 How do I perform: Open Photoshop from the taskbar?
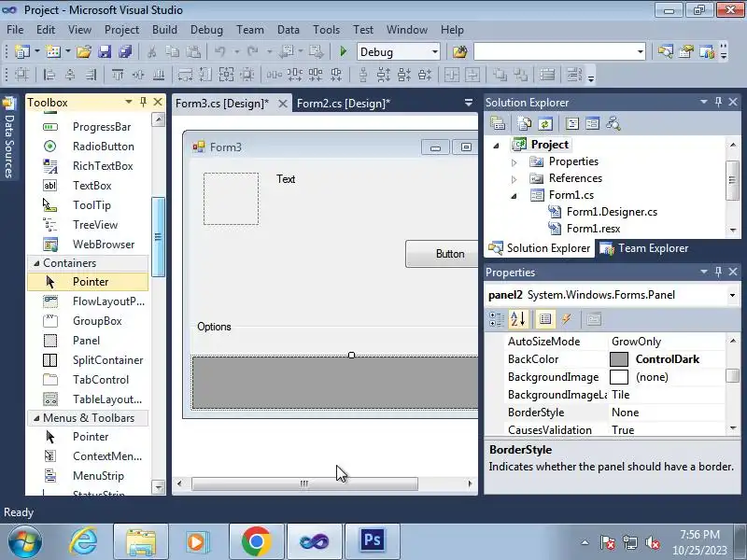[372, 541]
